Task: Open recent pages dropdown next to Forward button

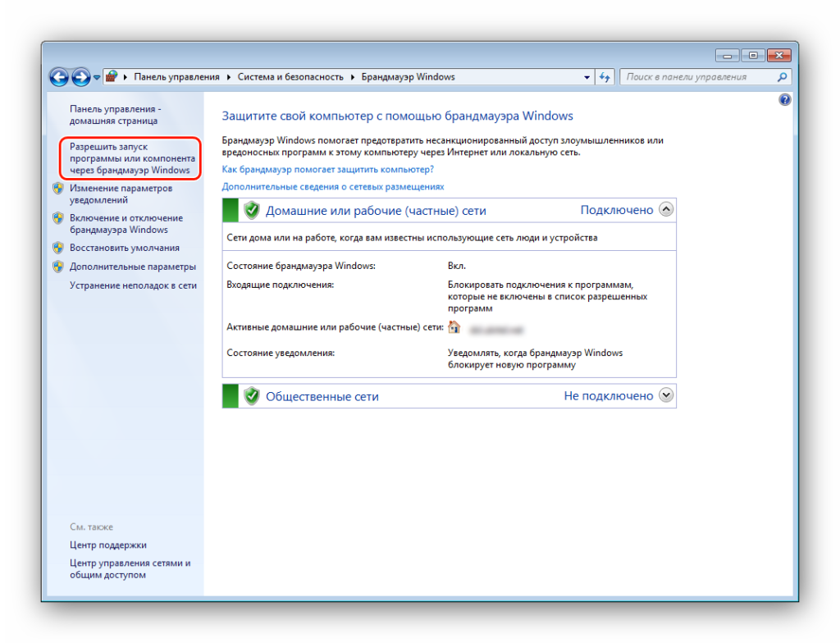Action: (97, 77)
